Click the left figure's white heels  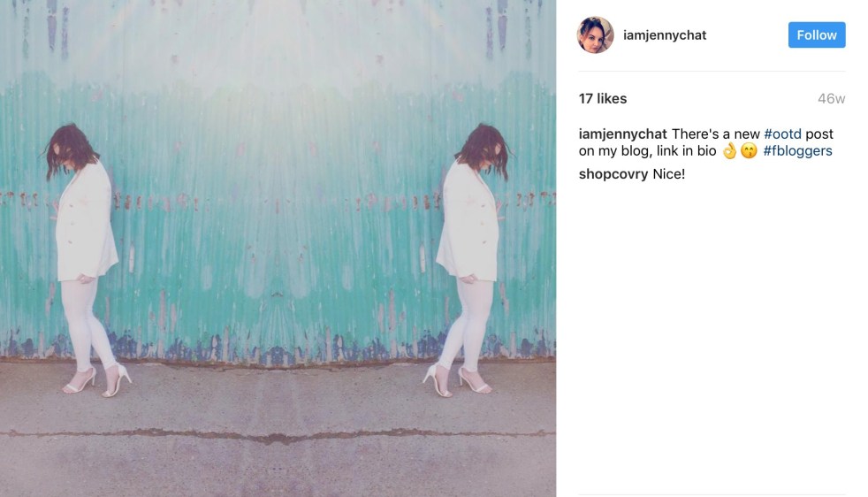[x=98, y=381]
